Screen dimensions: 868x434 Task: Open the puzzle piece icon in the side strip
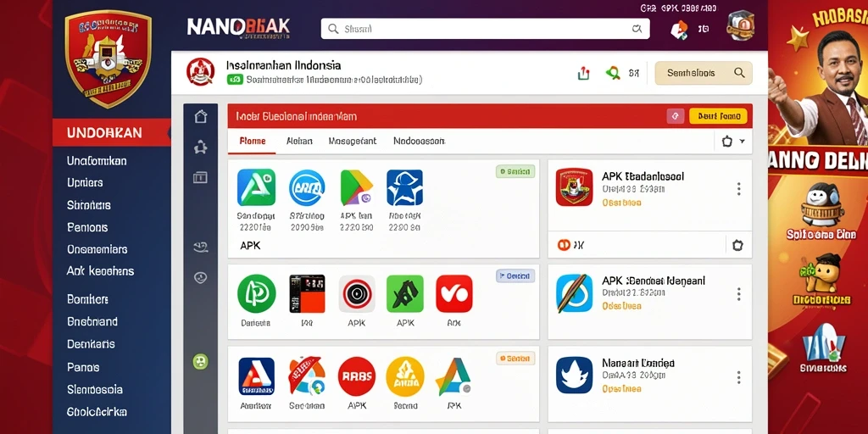pos(200,147)
